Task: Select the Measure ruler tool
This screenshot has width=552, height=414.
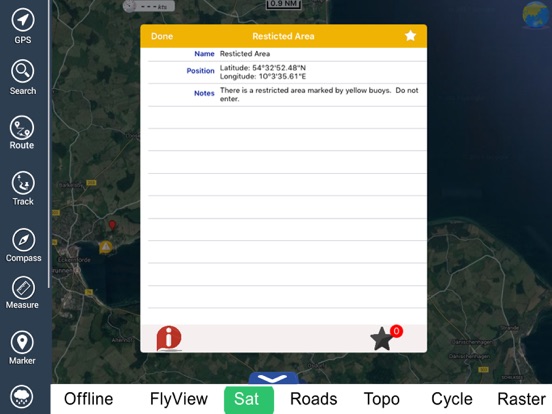Action: tap(23, 288)
